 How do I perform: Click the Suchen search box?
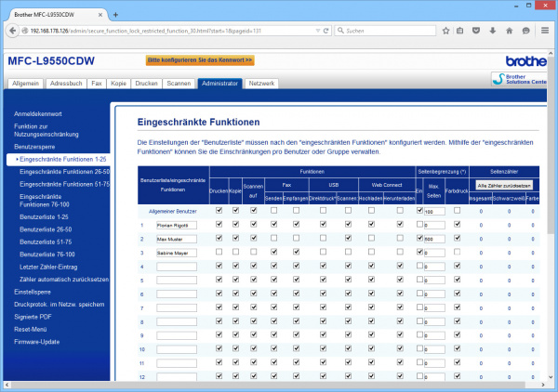[385, 31]
